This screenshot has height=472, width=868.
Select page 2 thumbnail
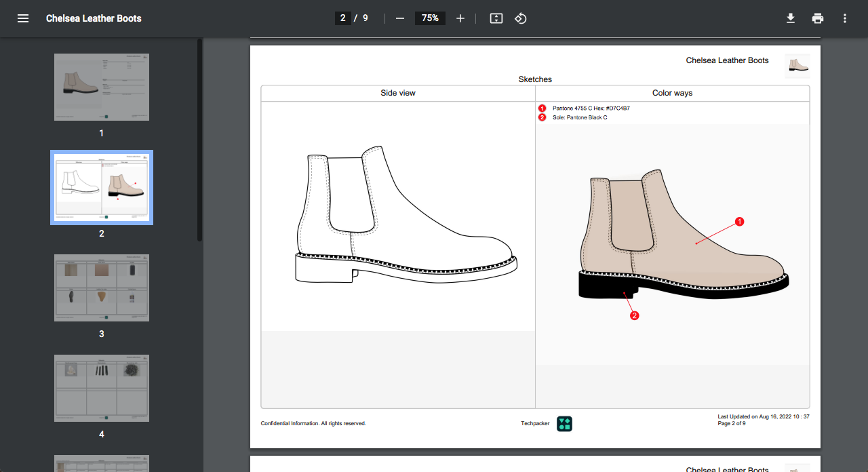pyautogui.click(x=102, y=187)
